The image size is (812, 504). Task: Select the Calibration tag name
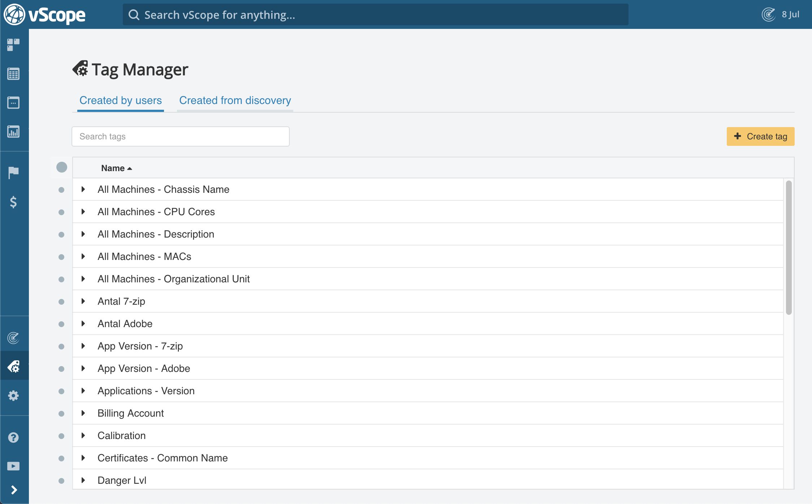[x=121, y=436]
